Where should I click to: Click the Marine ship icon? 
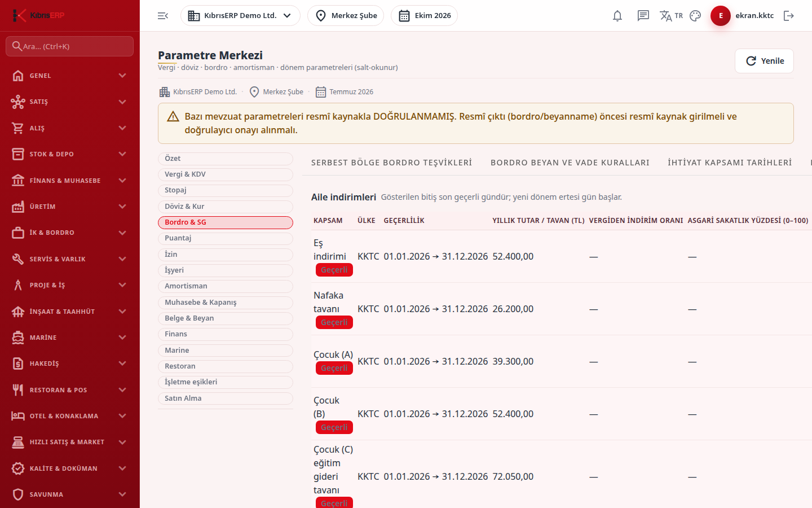coord(18,338)
